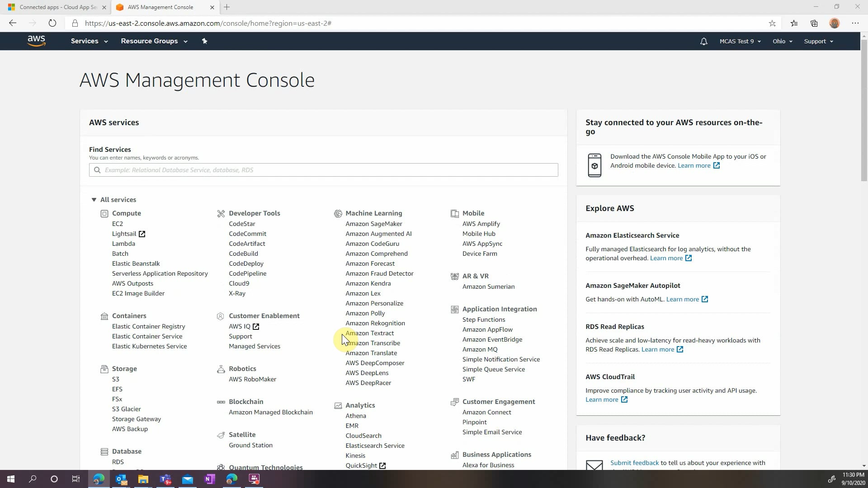The image size is (868, 488).
Task: Switch to the Connected apps browser tab
Action: point(58,7)
